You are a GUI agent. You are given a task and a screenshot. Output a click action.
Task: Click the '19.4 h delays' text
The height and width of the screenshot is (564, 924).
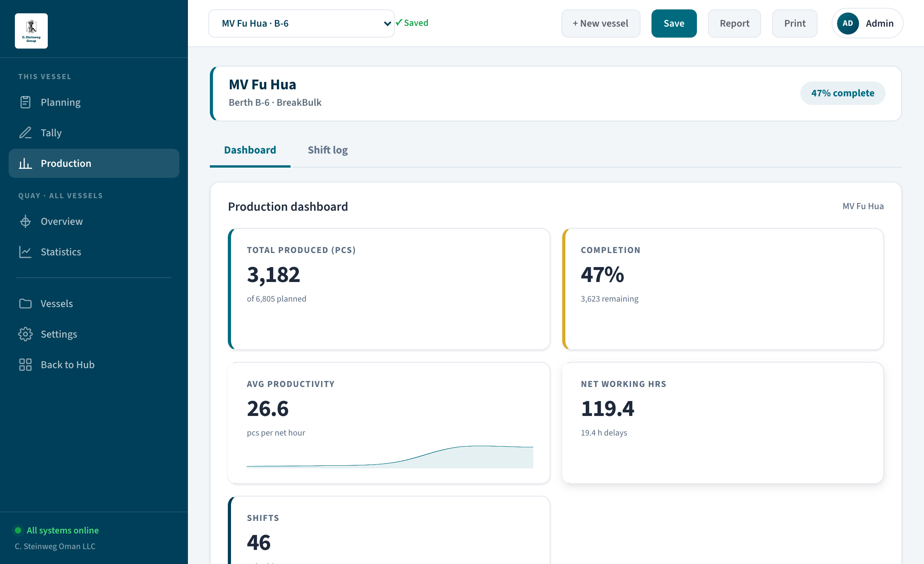604,433
